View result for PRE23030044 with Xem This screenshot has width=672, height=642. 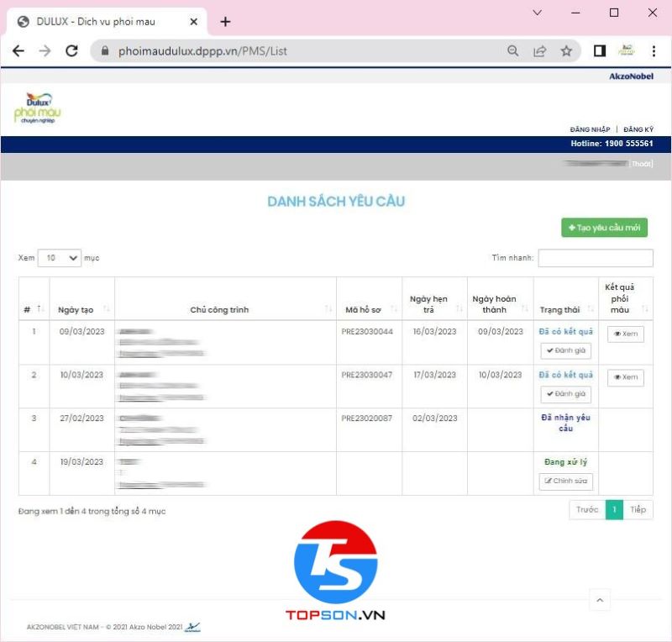click(x=625, y=334)
